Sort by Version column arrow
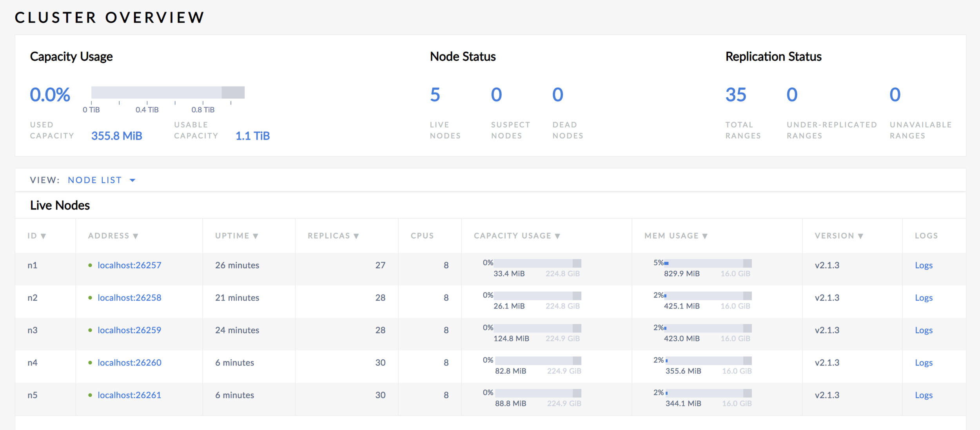The height and width of the screenshot is (430, 980). [x=860, y=236]
